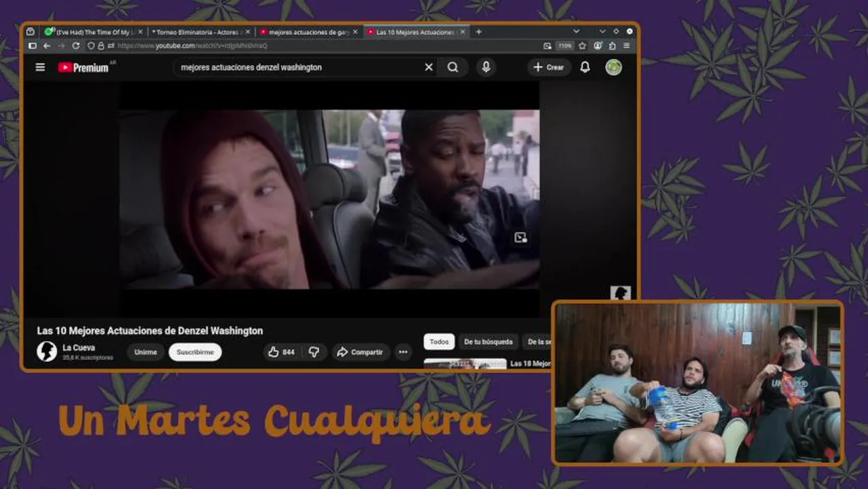Open the browser application menu

coord(626,46)
